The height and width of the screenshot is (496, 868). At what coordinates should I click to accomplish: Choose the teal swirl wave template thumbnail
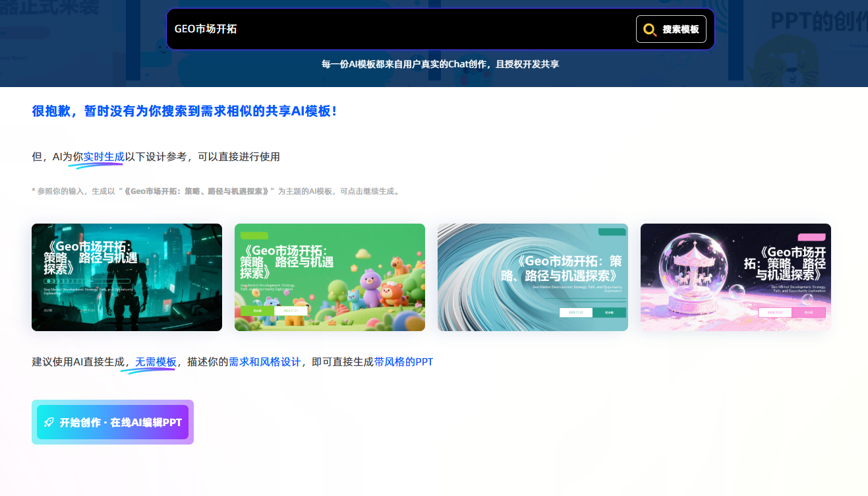533,277
